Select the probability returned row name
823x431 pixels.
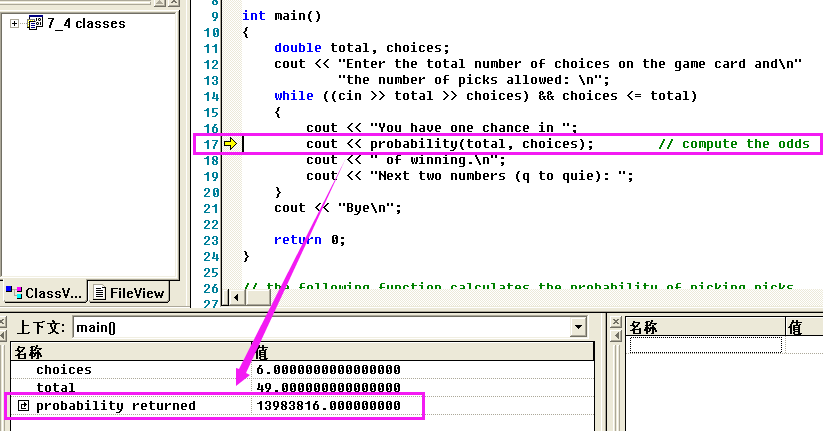click(x=116, y=406)
